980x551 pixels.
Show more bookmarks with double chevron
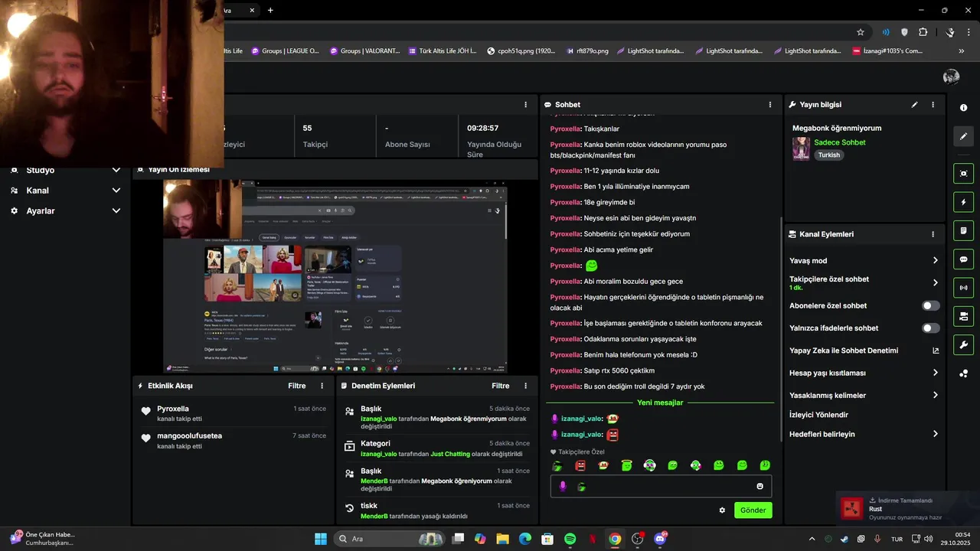tap(962, 51)
